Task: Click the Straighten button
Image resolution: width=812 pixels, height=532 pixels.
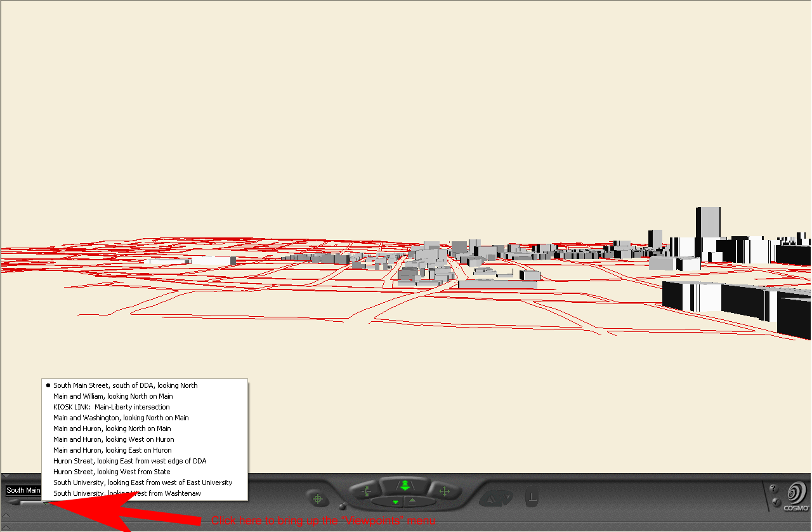Action: pyautogui.click(x=532, y=496)
